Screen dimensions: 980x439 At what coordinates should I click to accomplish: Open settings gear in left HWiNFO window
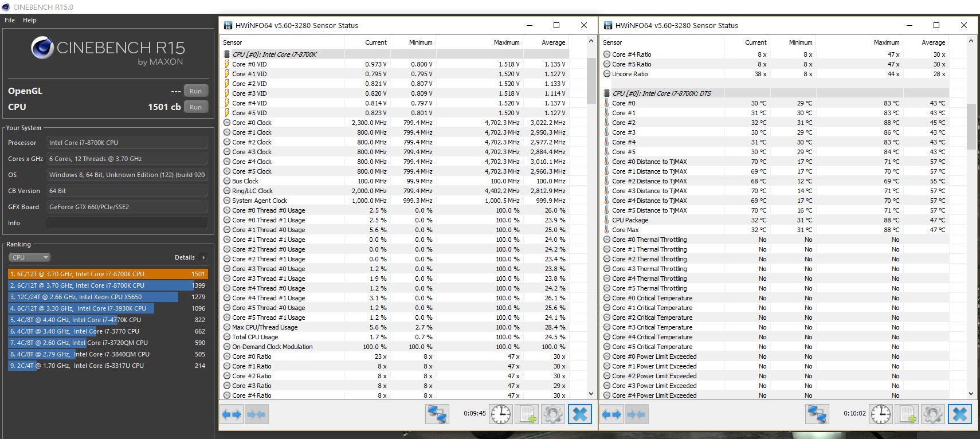click(x=553, y=414)
